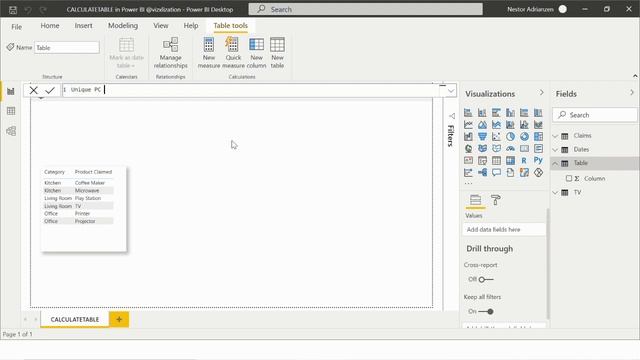Image resolution: width=640 pixels, height=360 pixels.
Task: Select the Key influencers visual
Action: coord(468,173)
